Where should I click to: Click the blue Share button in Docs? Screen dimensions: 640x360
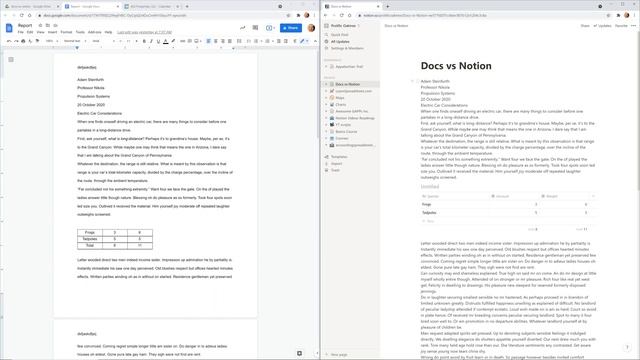pyautogui.click(x=291, y=28)
